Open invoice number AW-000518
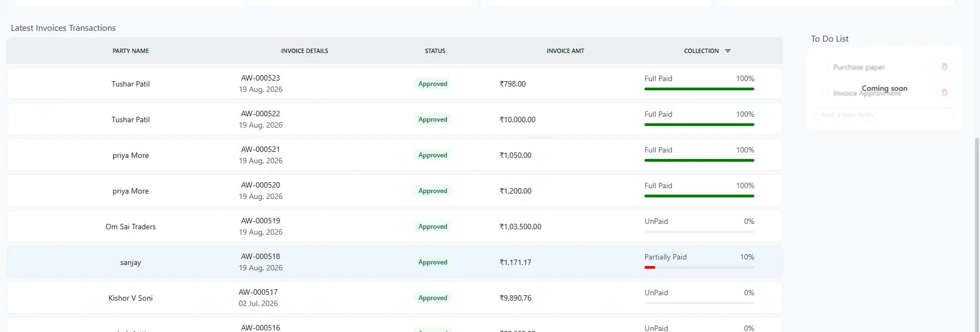980x332 pixels. (260, 256)
